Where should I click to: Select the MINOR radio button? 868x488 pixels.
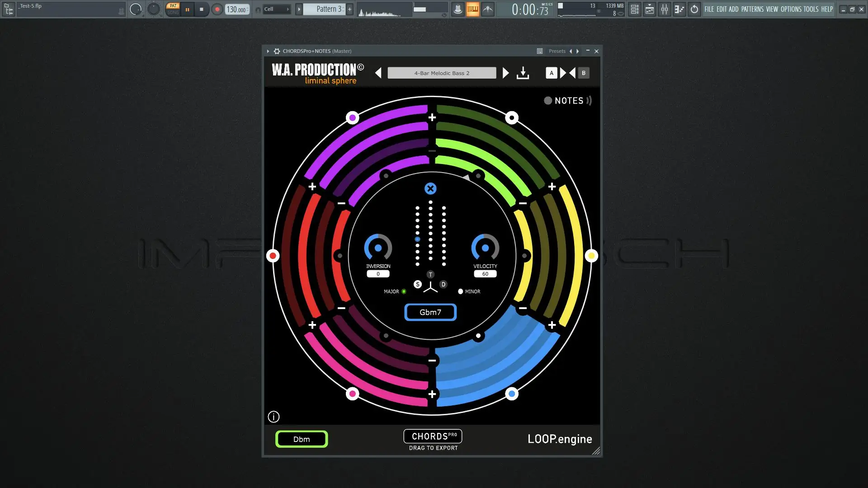point(460,291)
